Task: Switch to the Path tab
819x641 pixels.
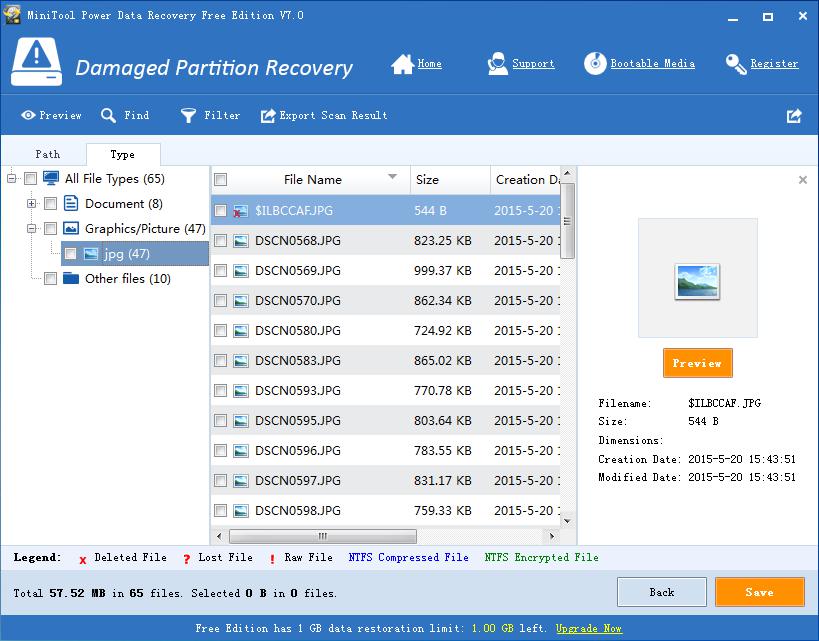Action: pyautogui.click(x=48, y=154)
